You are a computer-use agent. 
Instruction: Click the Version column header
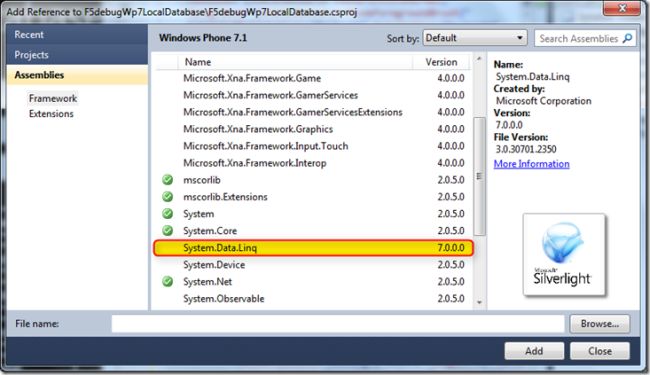(441, 62)
